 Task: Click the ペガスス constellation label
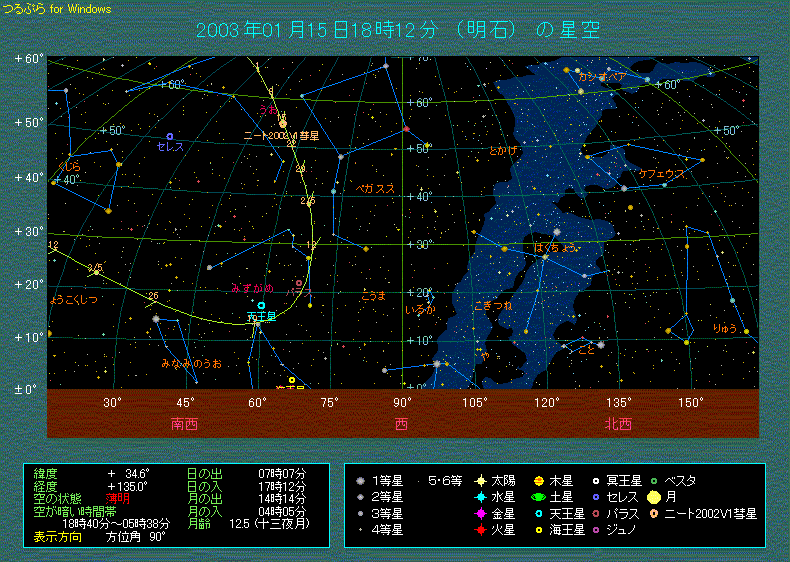point(375,187)
